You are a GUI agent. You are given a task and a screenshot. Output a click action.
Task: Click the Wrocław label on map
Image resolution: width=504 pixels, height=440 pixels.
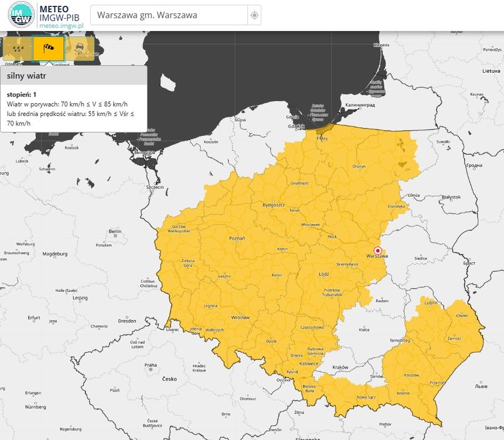tap(240, 318)
